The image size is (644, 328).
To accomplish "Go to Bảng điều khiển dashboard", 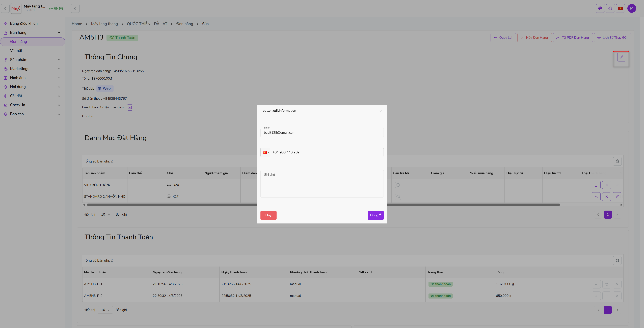I will 24,23.
